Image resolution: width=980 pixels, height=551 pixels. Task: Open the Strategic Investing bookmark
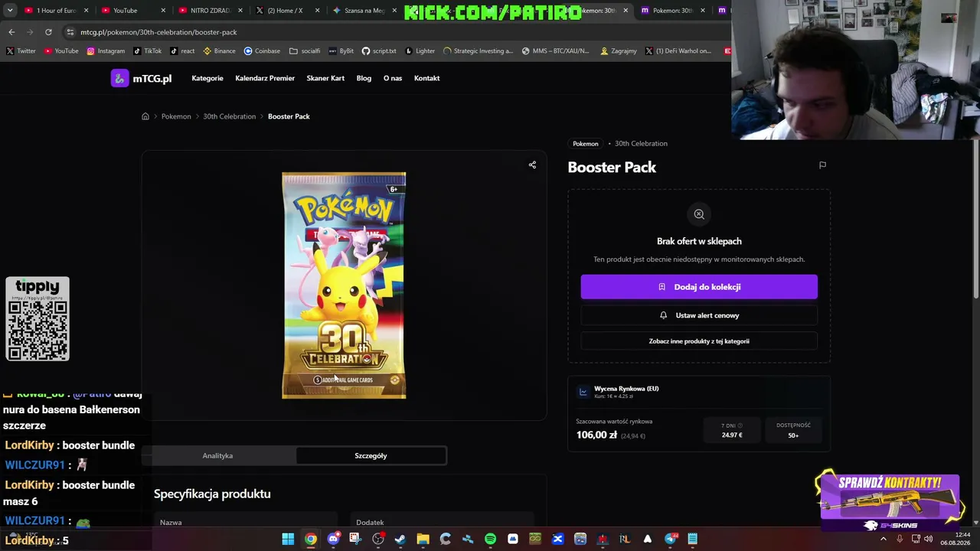coord(479,51)
